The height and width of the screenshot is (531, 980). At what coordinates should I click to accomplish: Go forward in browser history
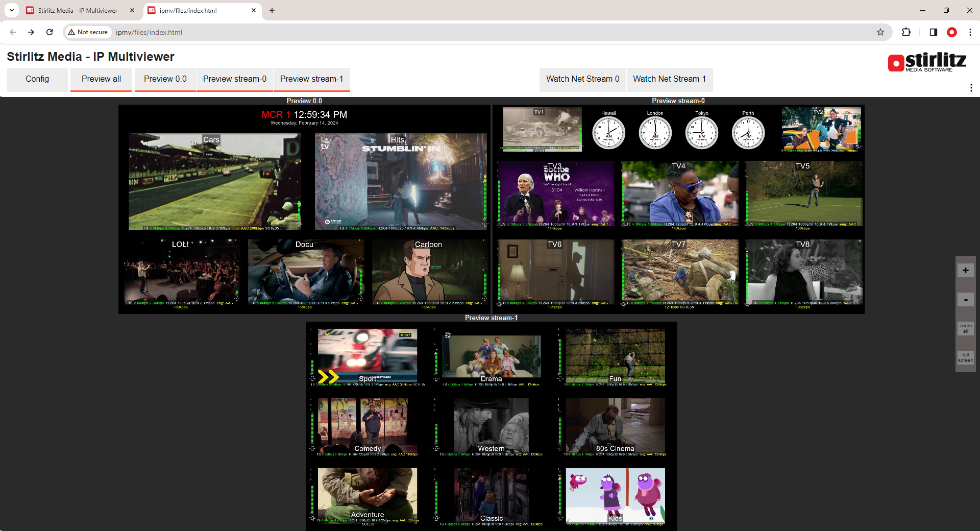tap(31, 32)
